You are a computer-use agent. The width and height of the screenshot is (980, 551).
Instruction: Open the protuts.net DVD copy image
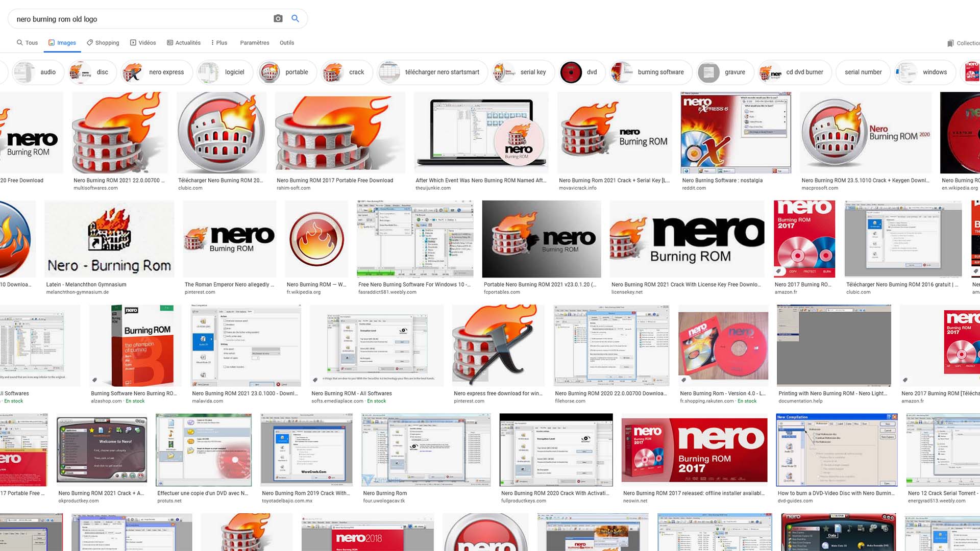(x=204, y=449)
